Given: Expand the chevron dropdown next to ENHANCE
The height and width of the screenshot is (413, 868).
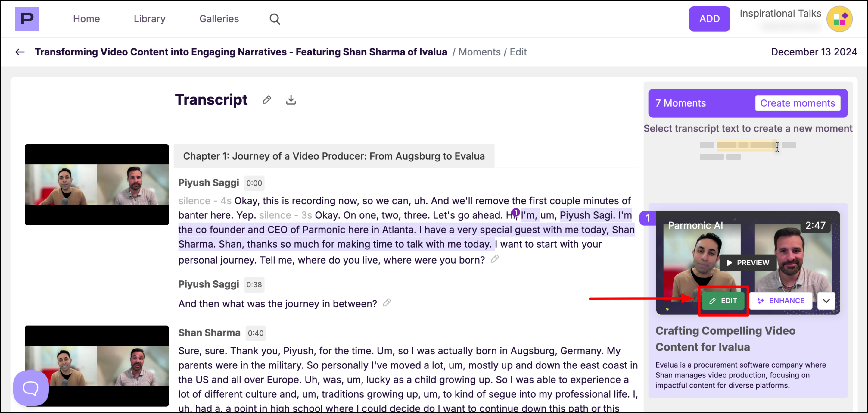Looking at the screenshot, I should pos(826,300).
